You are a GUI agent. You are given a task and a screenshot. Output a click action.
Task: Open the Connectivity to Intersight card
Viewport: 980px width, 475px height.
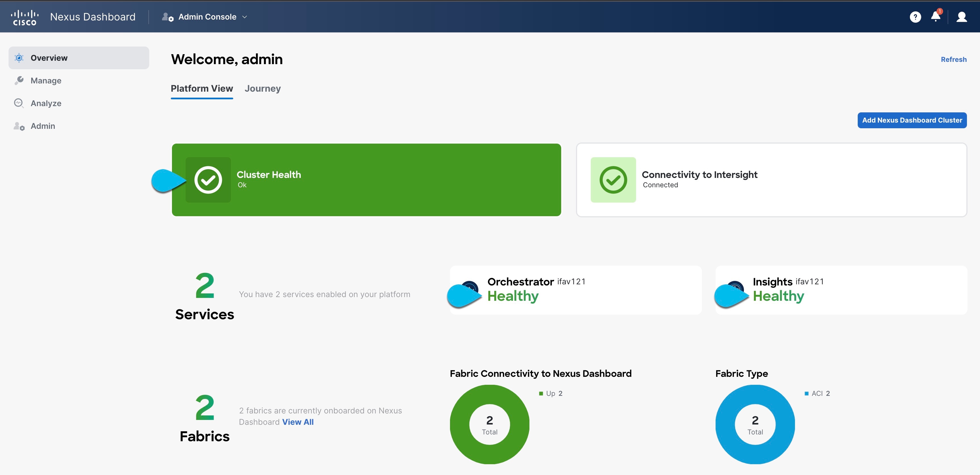(x=771, y=180)
